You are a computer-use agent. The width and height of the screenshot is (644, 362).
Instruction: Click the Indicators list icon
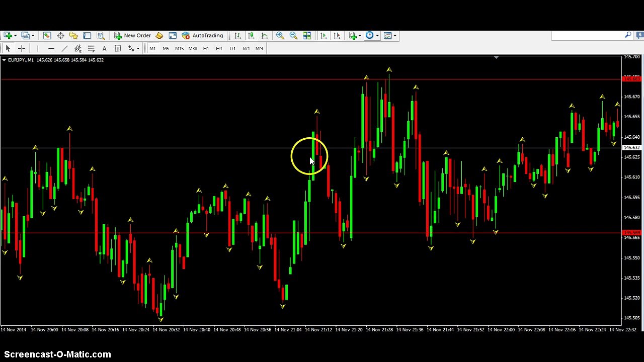353,35
